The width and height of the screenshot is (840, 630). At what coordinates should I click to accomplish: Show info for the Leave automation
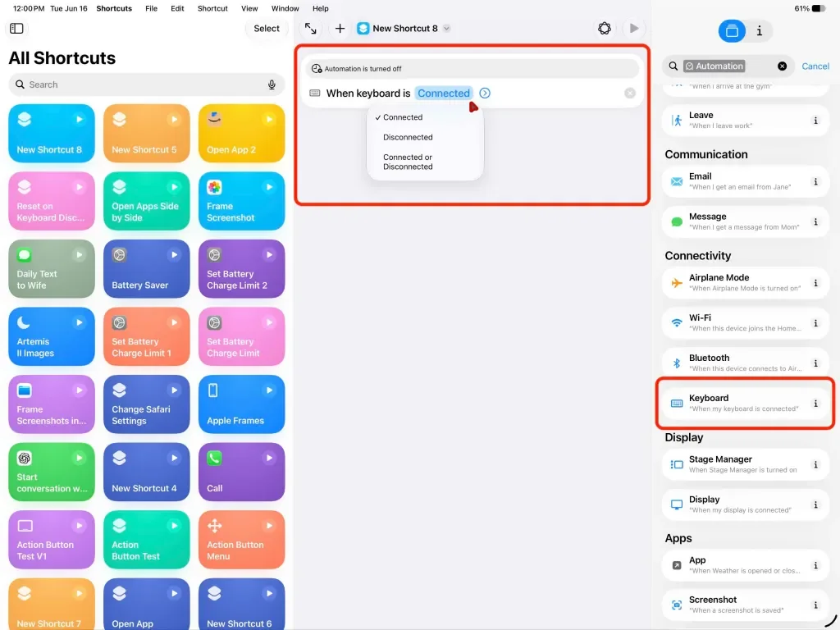pos(815,121)
